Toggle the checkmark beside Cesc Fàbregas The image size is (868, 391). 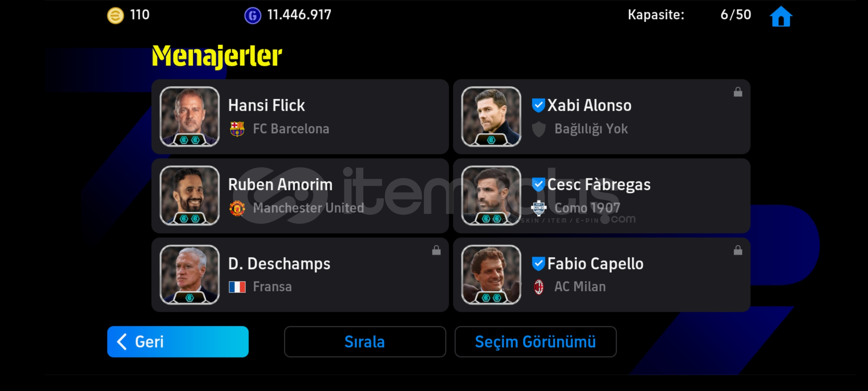click(538, 185)
